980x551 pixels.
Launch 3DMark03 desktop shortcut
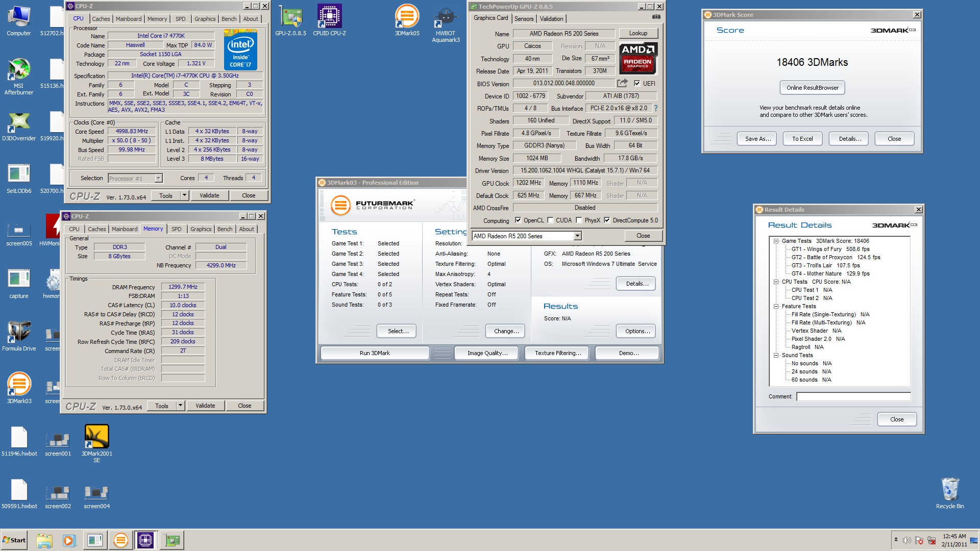tap(19, 389)
